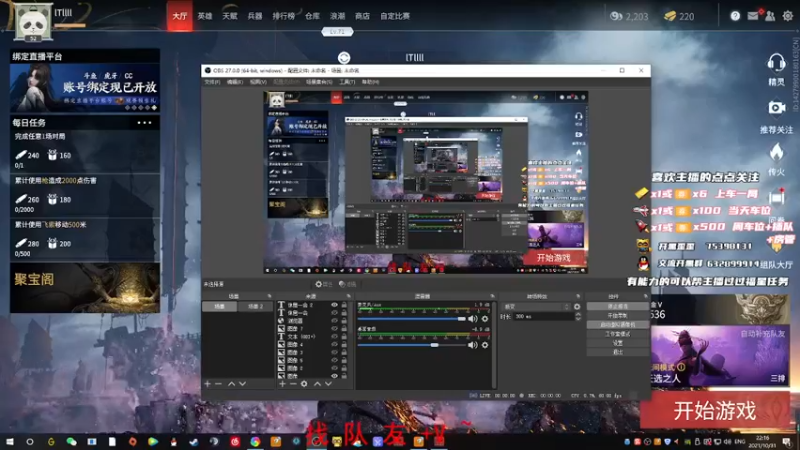The image size is (800, 450).
Task: Mute the second mixer audio track speaker
Action: click(x=472, y=345)
